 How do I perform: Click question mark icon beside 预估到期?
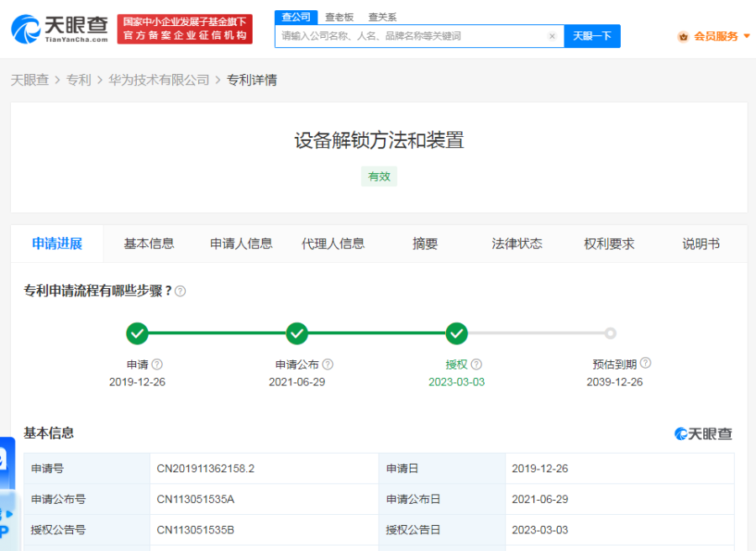point(645,364)
